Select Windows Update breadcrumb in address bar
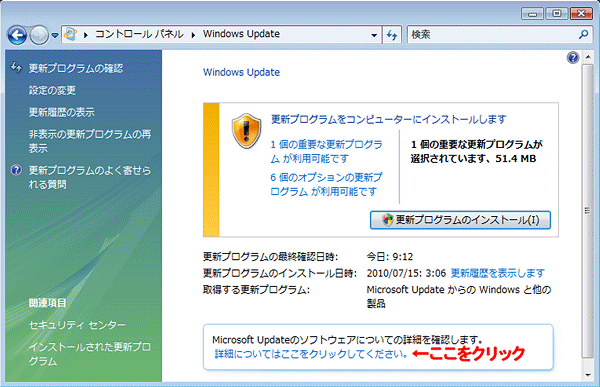Screen dimensions: 600x387 (x=241, y=34)
